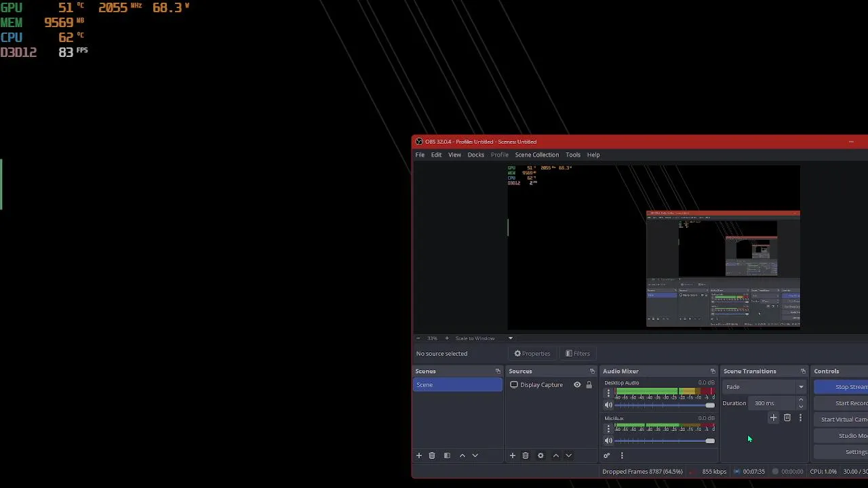The image size is (868, 488).
Task: Select the Scene item in the Scenes list
Action: (x=458, y=385)
